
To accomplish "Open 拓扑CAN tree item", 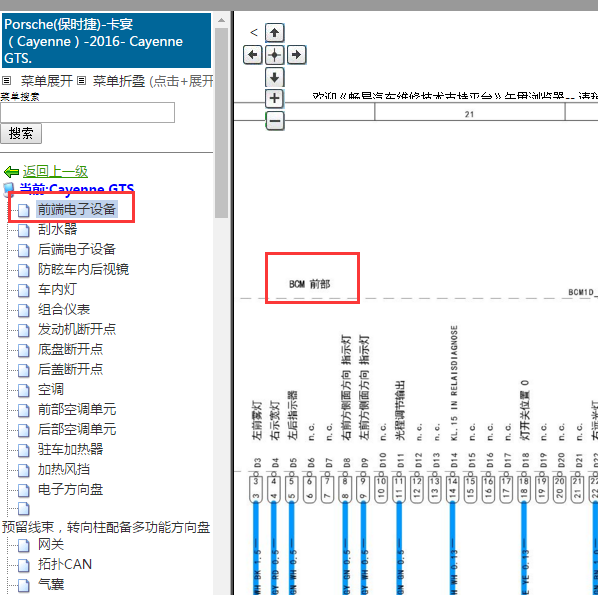I will tap(65, 564).
